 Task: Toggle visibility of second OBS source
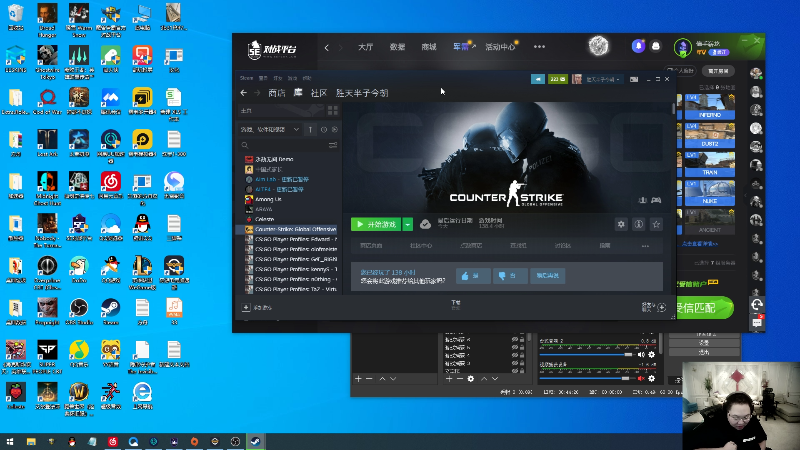pos(514,347)
